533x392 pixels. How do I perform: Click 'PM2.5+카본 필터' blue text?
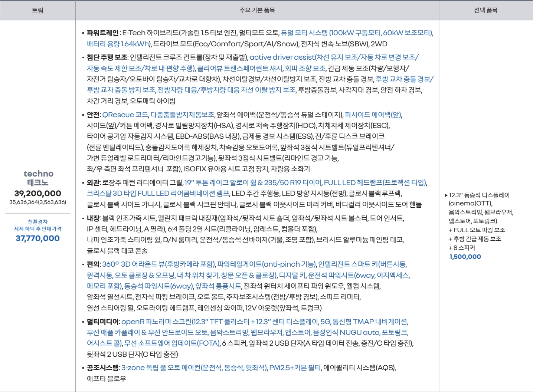[x=295, y=368]
